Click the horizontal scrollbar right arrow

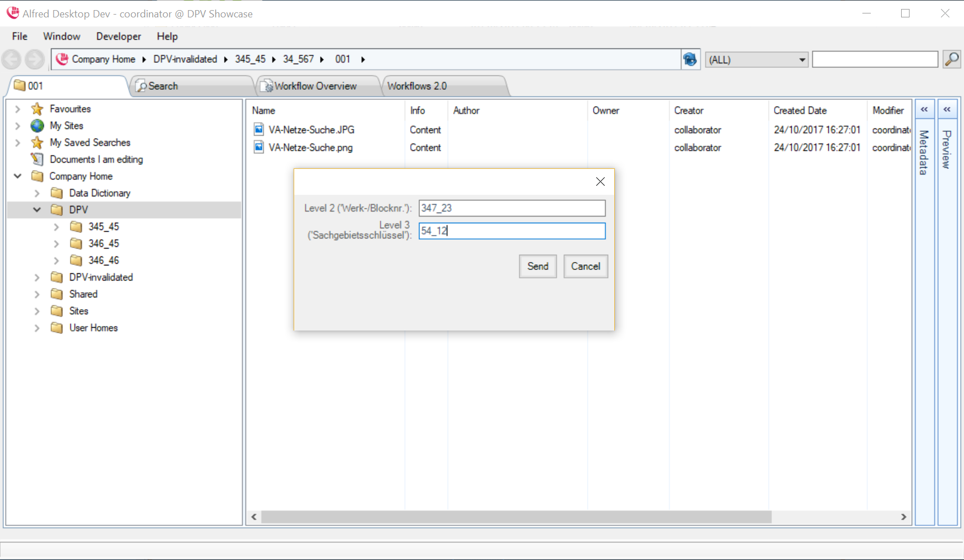pos(903,517)
